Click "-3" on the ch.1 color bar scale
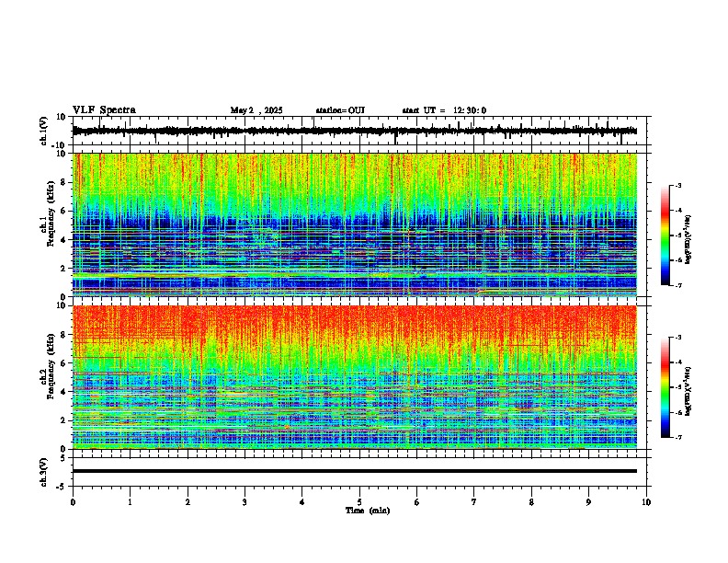 [677, 185]
